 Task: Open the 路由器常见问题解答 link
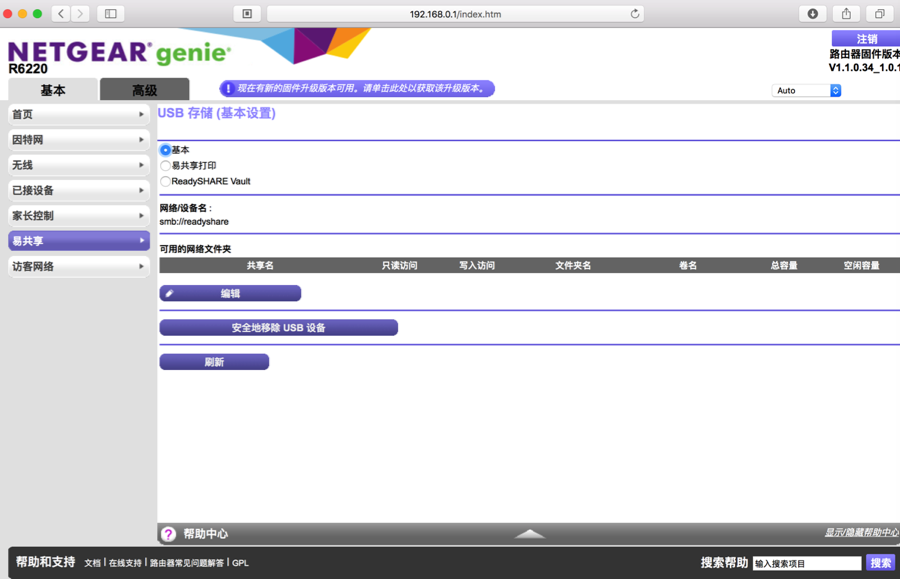click(187, 563)
